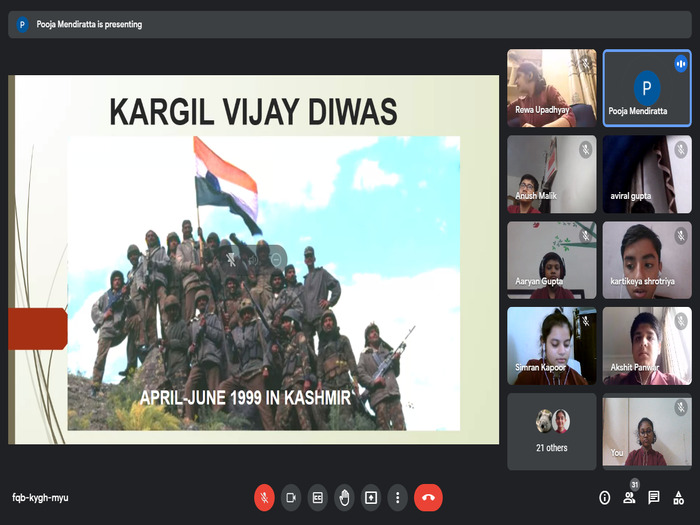Image resolution: width=700 pixels, height=525 pixels.
Task: Select your own video tile labeled You
Action: click(x=647, y=432)
